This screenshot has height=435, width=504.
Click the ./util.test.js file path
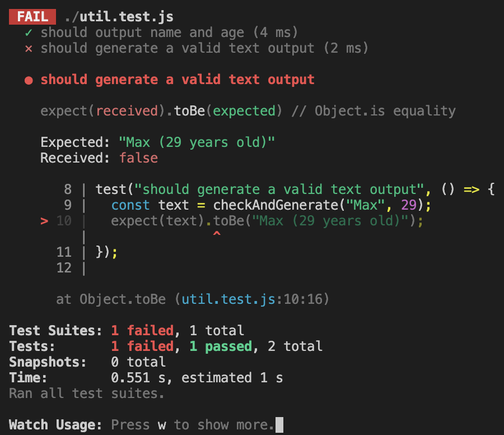tap(119, 17)
